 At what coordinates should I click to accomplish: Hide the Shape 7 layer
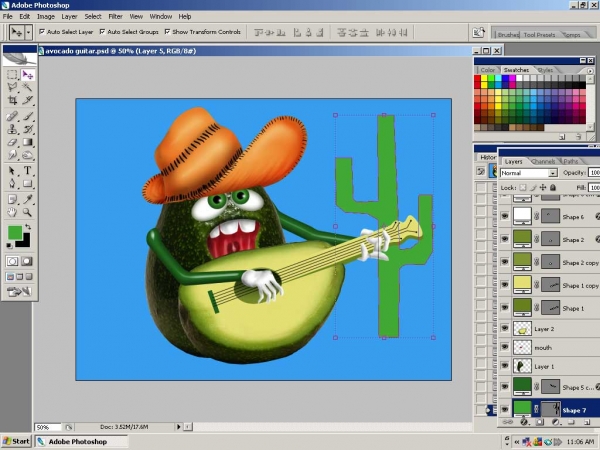click(505, 409)
